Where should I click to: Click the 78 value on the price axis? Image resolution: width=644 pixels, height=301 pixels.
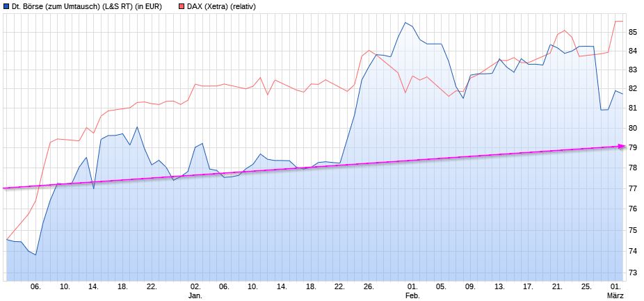coord(633,168)
